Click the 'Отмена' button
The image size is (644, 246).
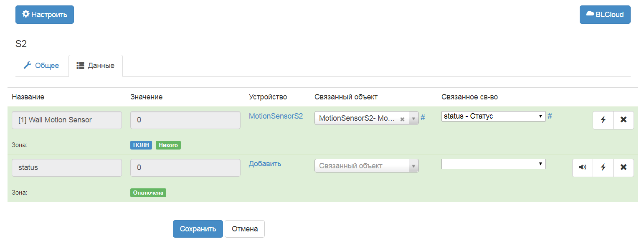pyautogui.click(x=245, y=229)
